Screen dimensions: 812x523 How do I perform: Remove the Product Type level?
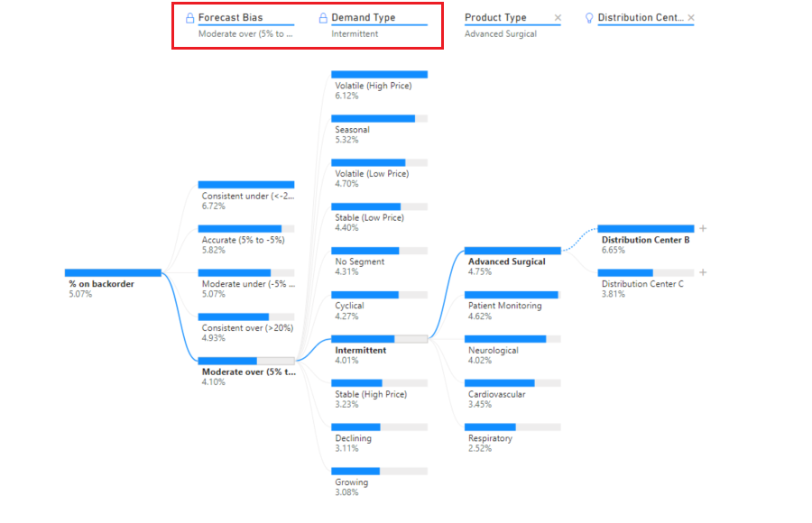coord(558,18)
